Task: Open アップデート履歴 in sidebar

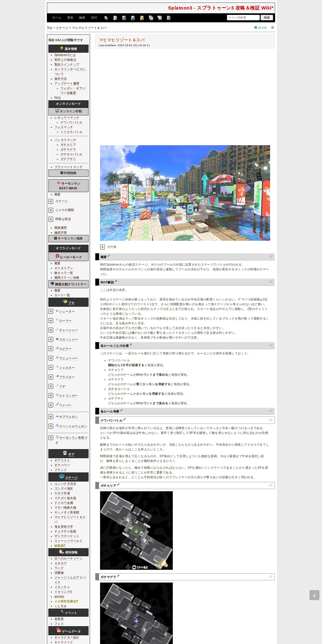Action: tap(67, 84)
